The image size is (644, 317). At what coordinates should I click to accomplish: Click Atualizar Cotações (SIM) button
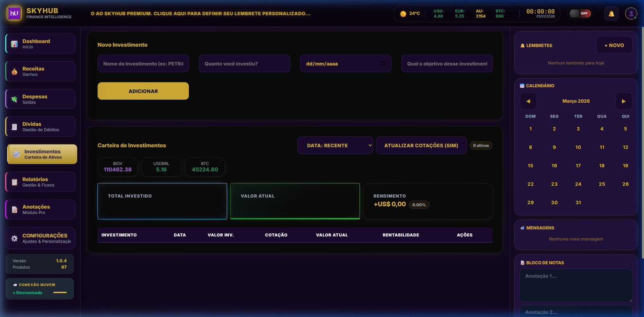click(421, 145)
